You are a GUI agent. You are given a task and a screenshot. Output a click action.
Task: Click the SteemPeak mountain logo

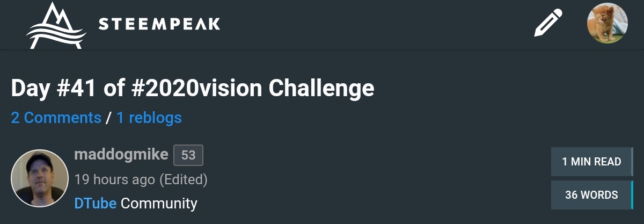56,25
